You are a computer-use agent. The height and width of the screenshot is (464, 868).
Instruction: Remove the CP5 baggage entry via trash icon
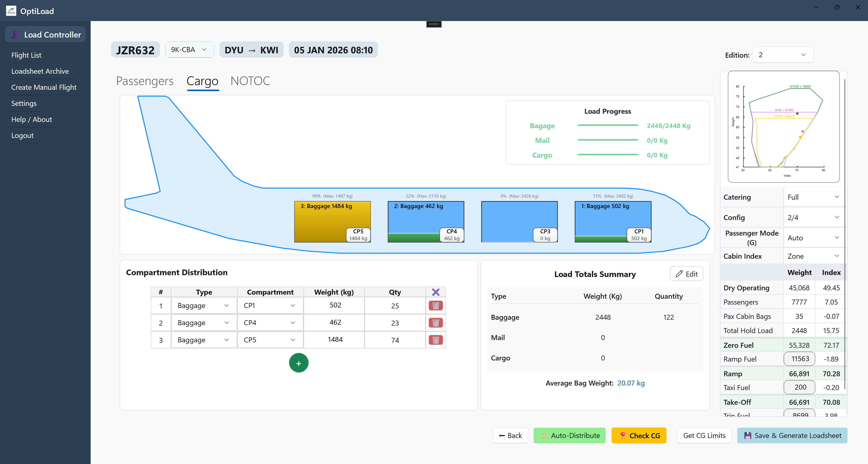click(436, 340)
